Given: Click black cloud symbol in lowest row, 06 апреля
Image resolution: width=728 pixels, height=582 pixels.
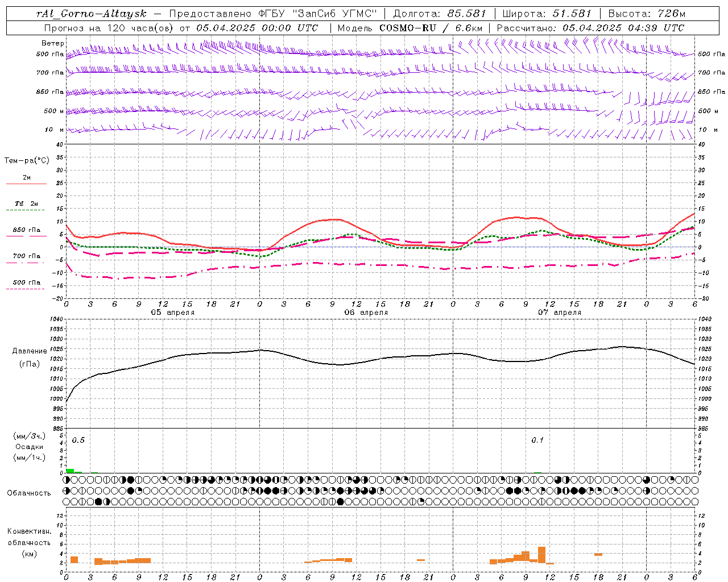Looking at the screenshot, I should click(340, 501).
